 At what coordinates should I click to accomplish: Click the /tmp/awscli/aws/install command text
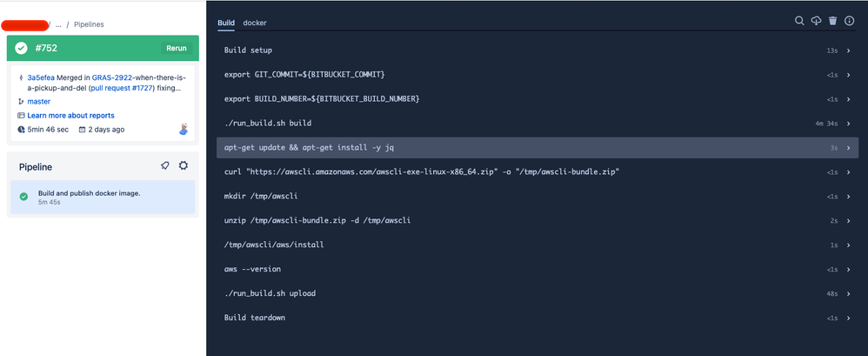coord(274,245)
